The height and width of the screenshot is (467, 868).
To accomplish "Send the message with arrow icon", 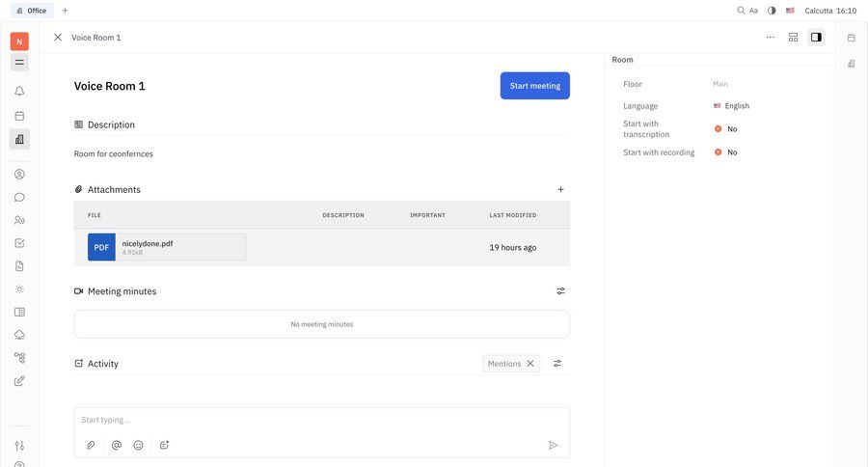I will point(553,445).
